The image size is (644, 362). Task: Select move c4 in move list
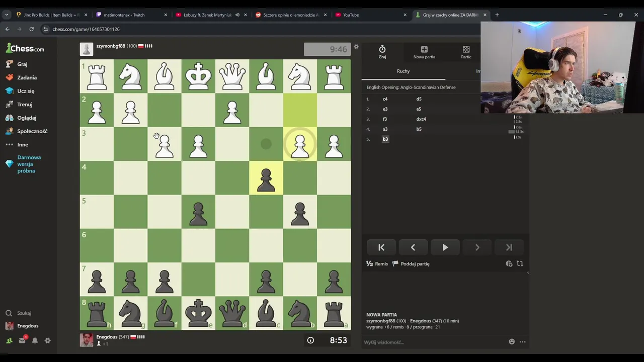(385, 99)
